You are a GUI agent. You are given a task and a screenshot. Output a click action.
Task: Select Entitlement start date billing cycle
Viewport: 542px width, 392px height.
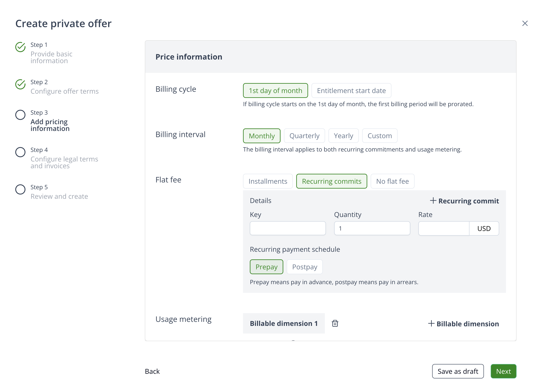click(x=351, y=90)
